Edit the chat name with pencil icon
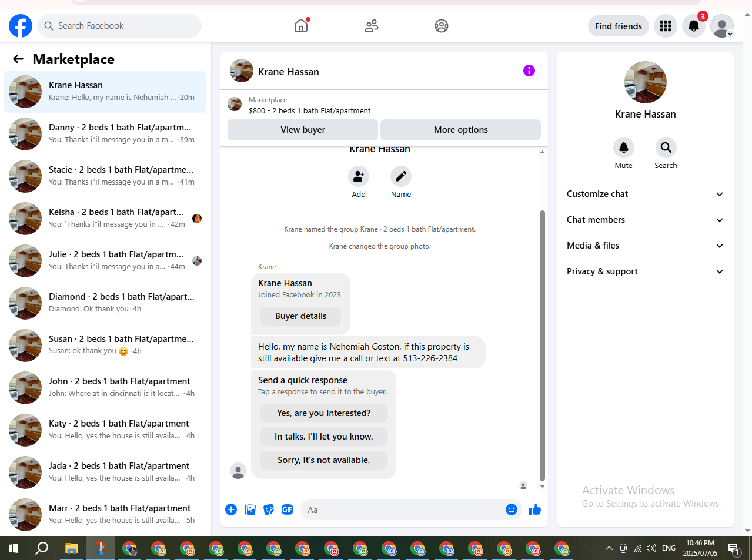 pyautogui.click(x=401, y=176)
